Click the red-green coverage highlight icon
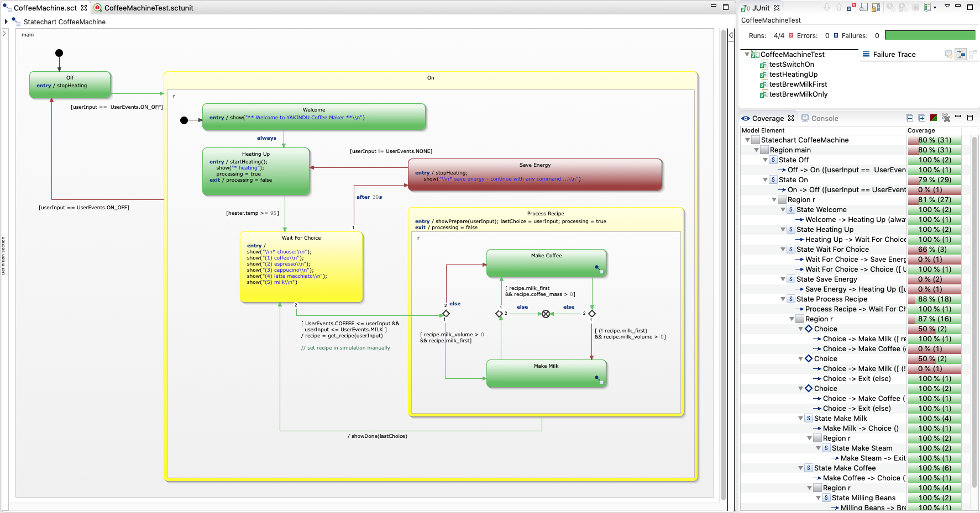Image resolution: width=980 pixels, height=513 pixels. coord(934,118)
